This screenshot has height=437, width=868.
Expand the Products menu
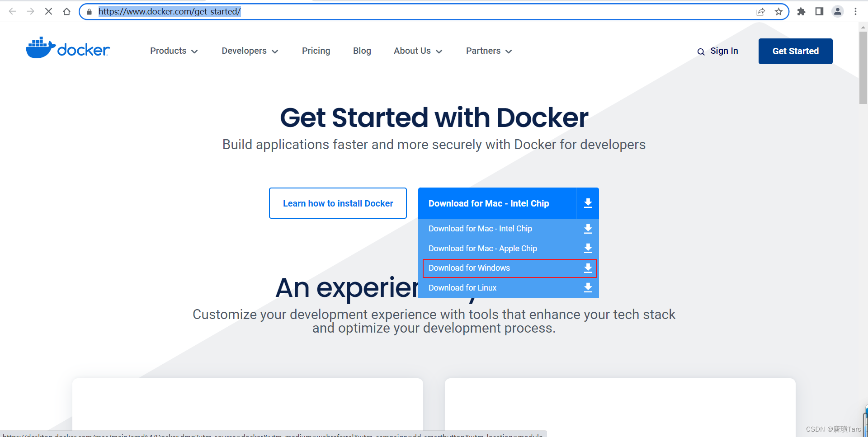(x=174, y=51)
